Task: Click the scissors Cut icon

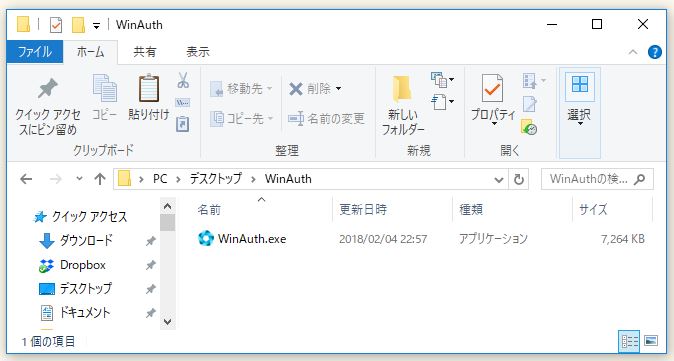Action: click(183, 80)
